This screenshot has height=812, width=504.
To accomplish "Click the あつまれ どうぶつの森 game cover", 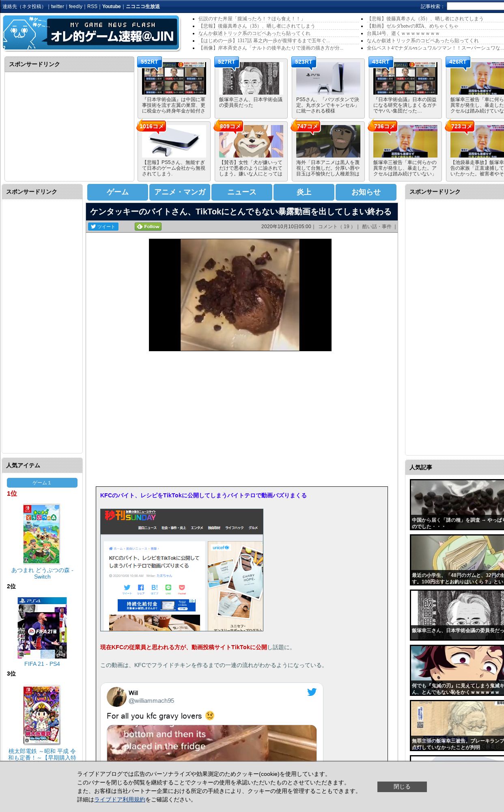I will pos(41,534).
